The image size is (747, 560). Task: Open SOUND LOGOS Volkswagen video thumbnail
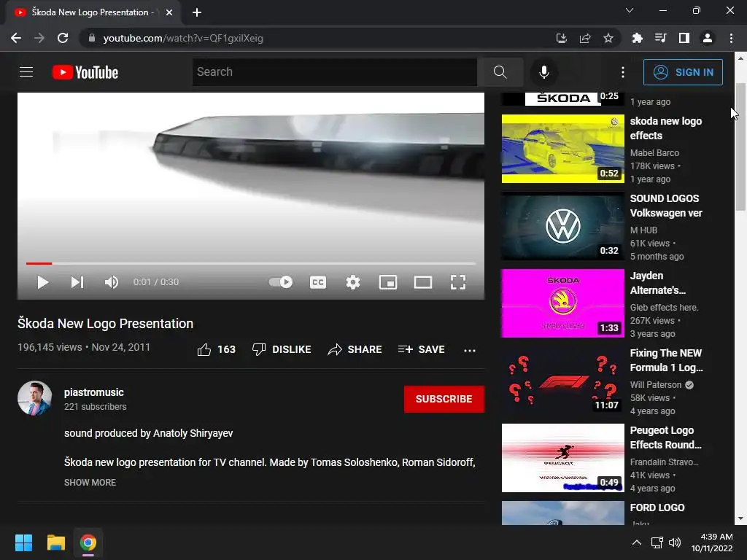563,226
